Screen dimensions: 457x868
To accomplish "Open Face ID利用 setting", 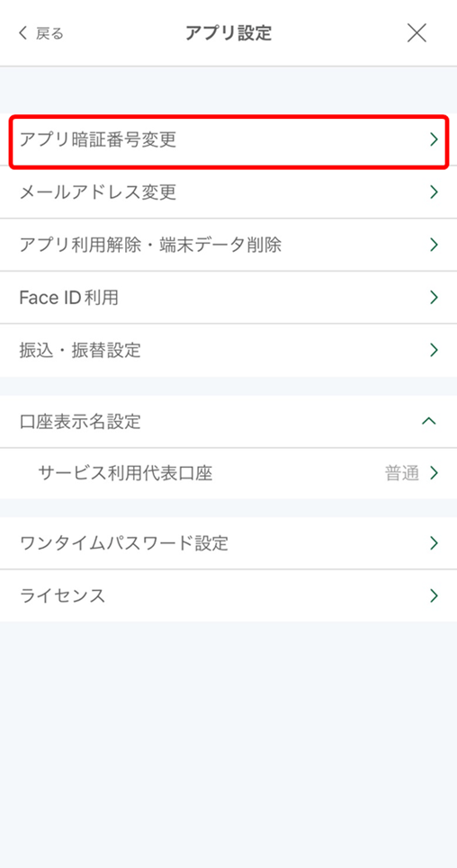I will click(x=228, y=297).
